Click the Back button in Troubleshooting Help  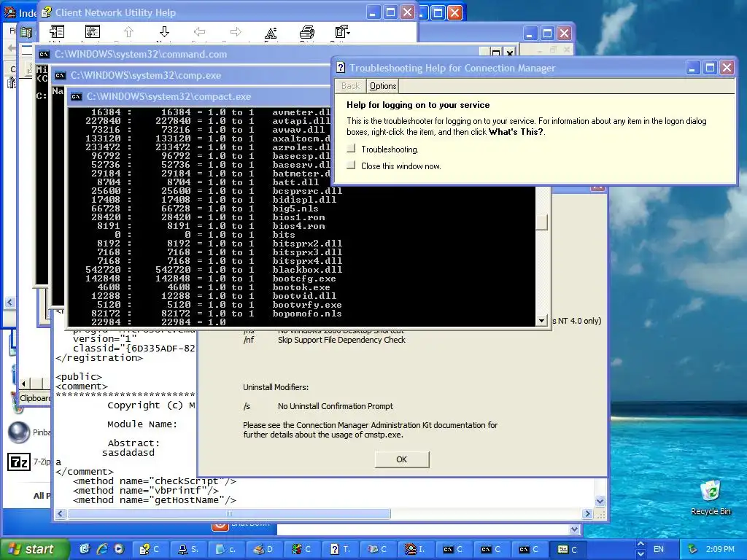click(350, 86)
